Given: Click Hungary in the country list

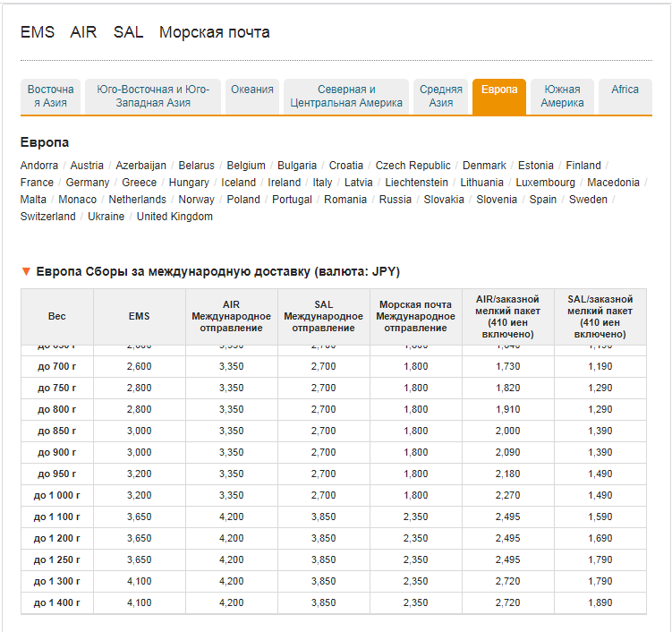Looking at the screenshot, I should coord(189,183).
